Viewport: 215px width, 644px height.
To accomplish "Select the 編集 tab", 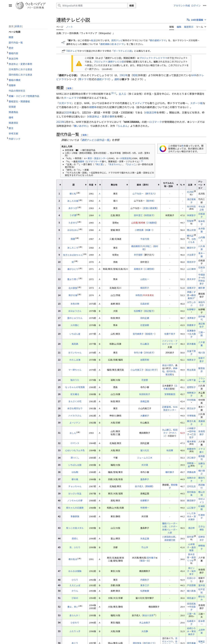I will 179,27.
